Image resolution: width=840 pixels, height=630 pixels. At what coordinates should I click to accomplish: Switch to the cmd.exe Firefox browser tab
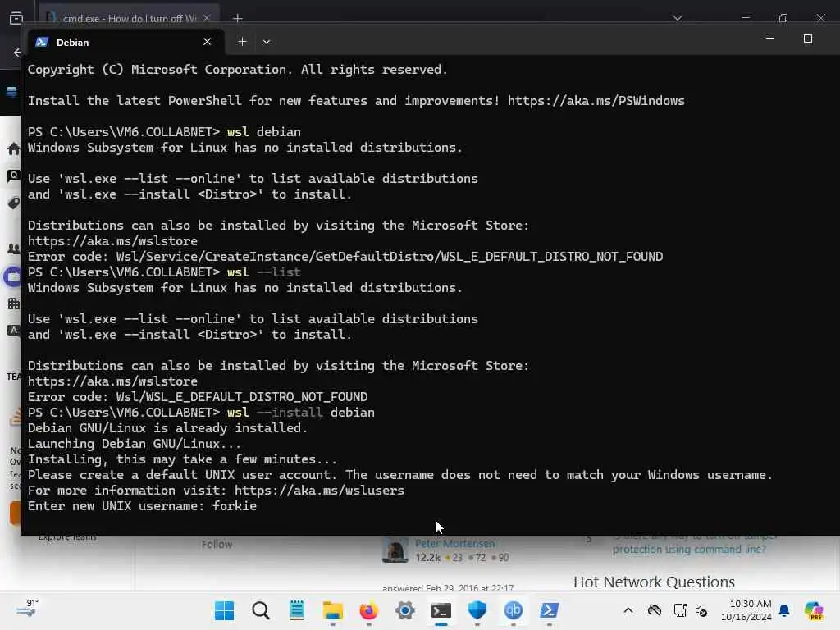(129, 18)
